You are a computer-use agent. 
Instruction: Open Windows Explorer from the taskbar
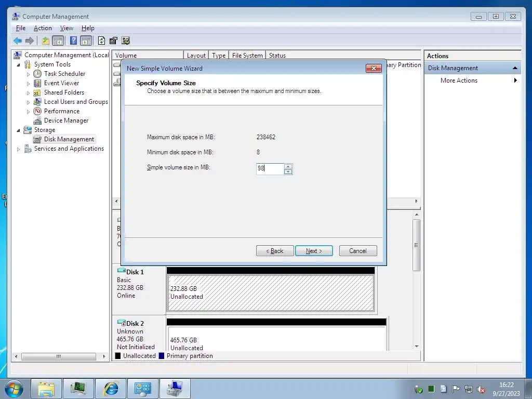click(x=46, y=389)
